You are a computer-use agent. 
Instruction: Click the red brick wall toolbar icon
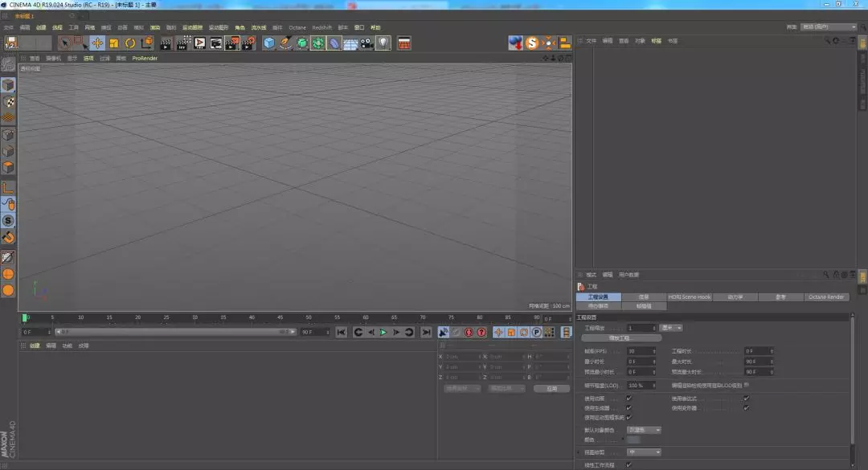[x=404, y=43]
